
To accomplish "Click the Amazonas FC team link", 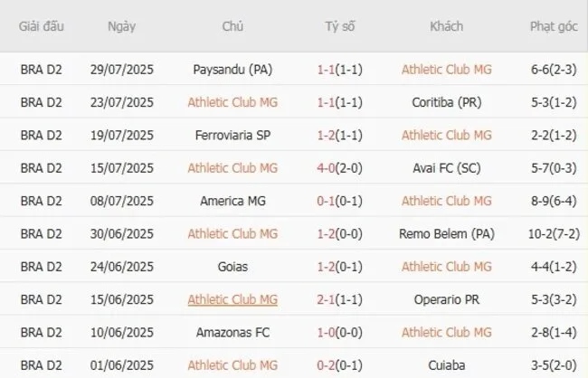I will (x=232, y=332).
